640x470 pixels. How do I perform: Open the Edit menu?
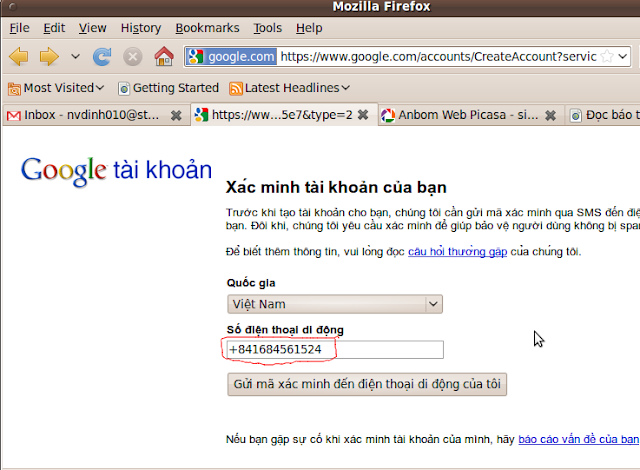coord(54,28)
